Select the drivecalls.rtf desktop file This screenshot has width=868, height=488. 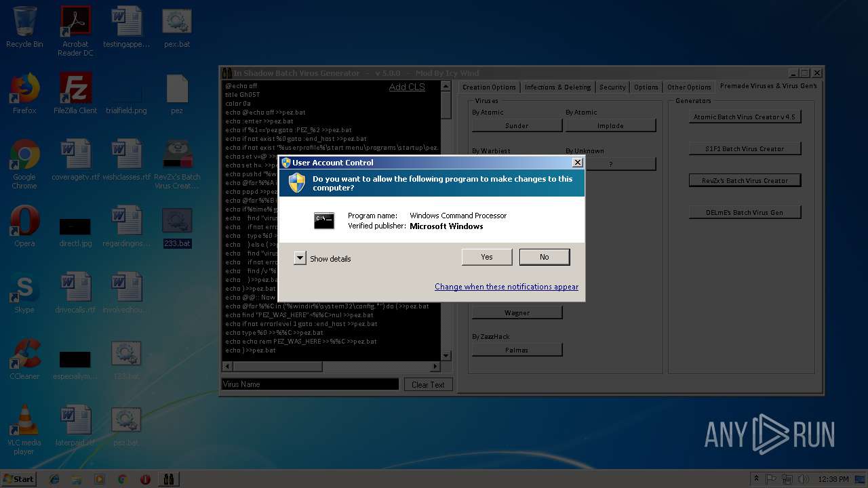pyautogui.click(x=75, y=293)
